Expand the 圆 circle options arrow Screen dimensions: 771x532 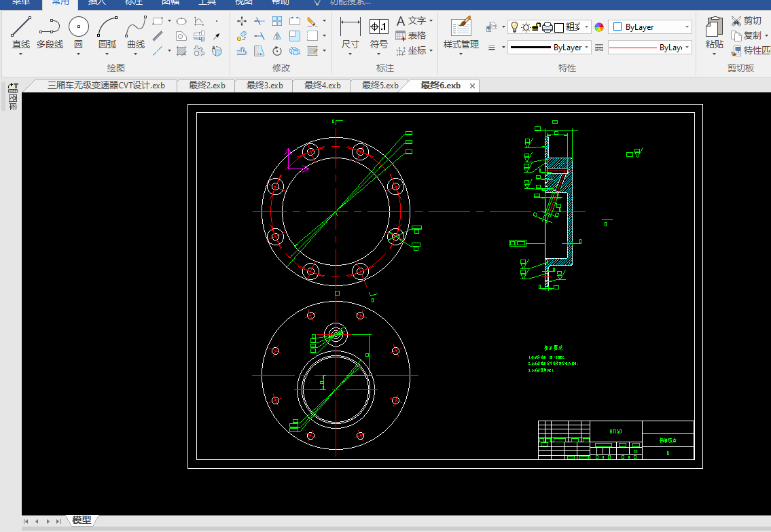click(x=78, y=54)
